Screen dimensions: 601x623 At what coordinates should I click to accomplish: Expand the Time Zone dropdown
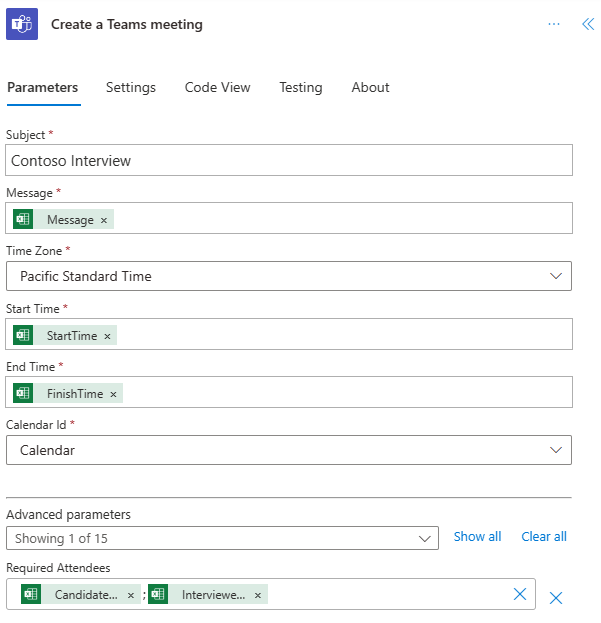pyautogui.click(x=289, y=276)
